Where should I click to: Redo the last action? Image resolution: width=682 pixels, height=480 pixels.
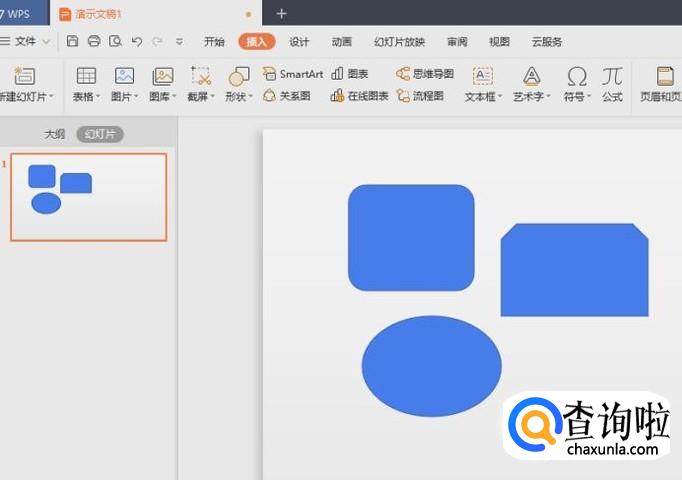(x=157, y=41)
